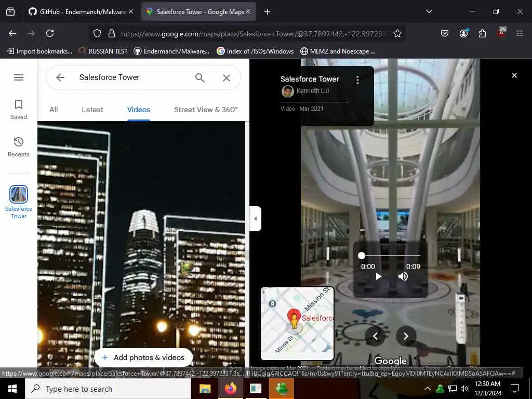Viewport: 532px width, 399px height.
Task: Open the minimap showing Mission St
Action: pos(297,323)
